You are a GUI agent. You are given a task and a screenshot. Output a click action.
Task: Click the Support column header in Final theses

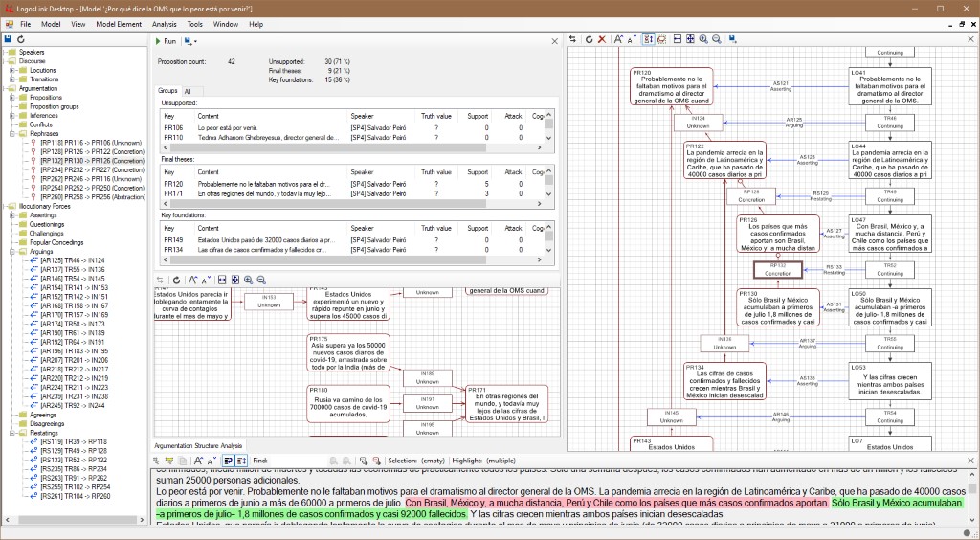coord(478,172)
